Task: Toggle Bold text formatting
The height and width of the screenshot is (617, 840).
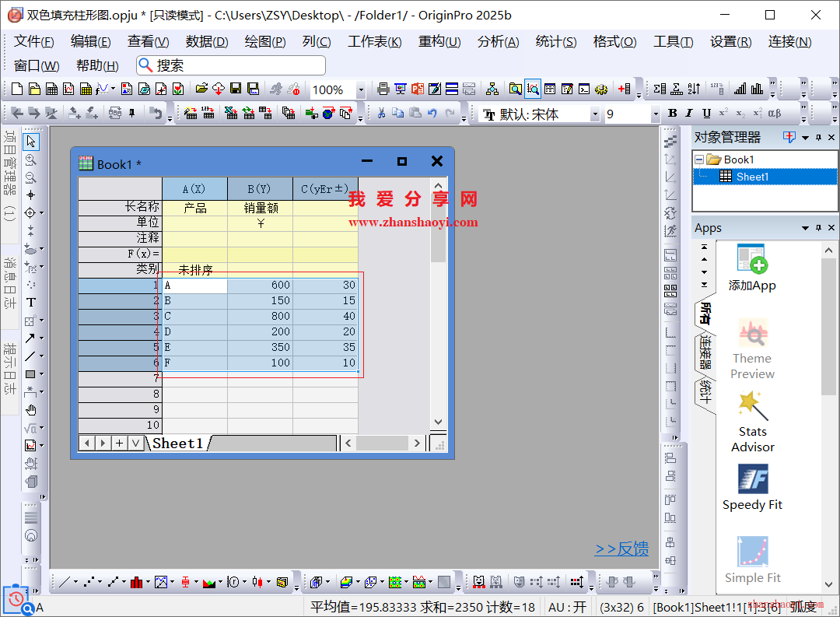Action: pos(672,114)
